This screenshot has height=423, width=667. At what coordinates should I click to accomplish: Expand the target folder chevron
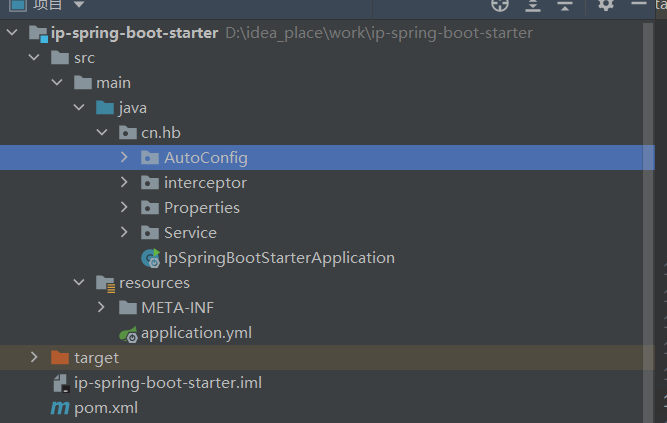pyautogui.click(x=34, y=357)
